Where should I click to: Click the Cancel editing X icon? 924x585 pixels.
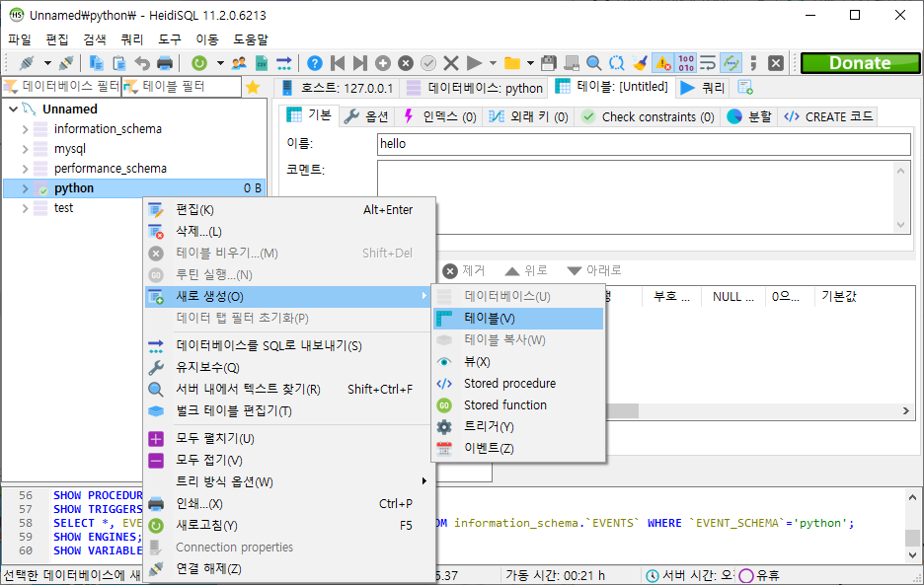point(451,63)
